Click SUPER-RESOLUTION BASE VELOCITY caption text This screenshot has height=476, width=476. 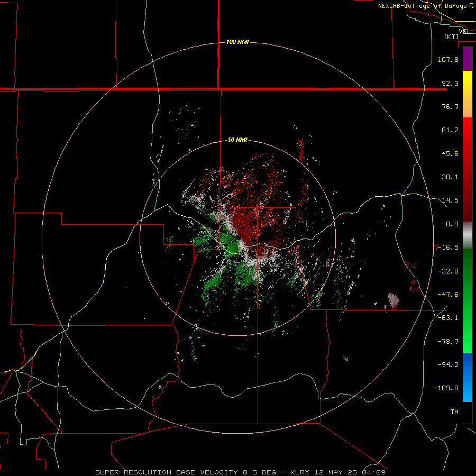167,472
